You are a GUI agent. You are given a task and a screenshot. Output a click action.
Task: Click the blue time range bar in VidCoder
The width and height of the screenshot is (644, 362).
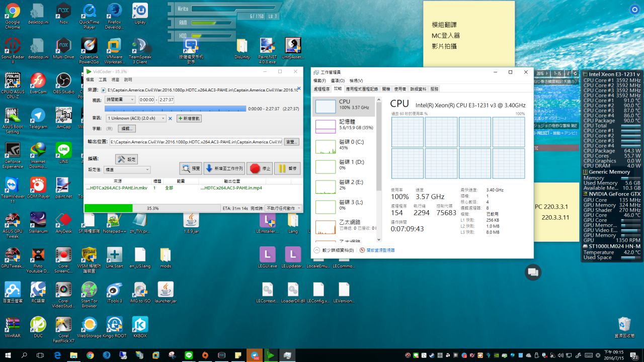click(176, 109)
